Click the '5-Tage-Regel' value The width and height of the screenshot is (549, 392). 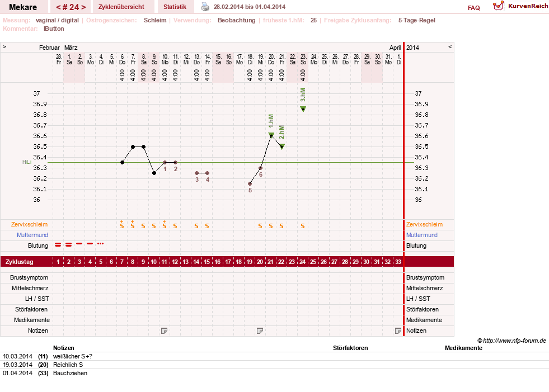tap(417, 20)
